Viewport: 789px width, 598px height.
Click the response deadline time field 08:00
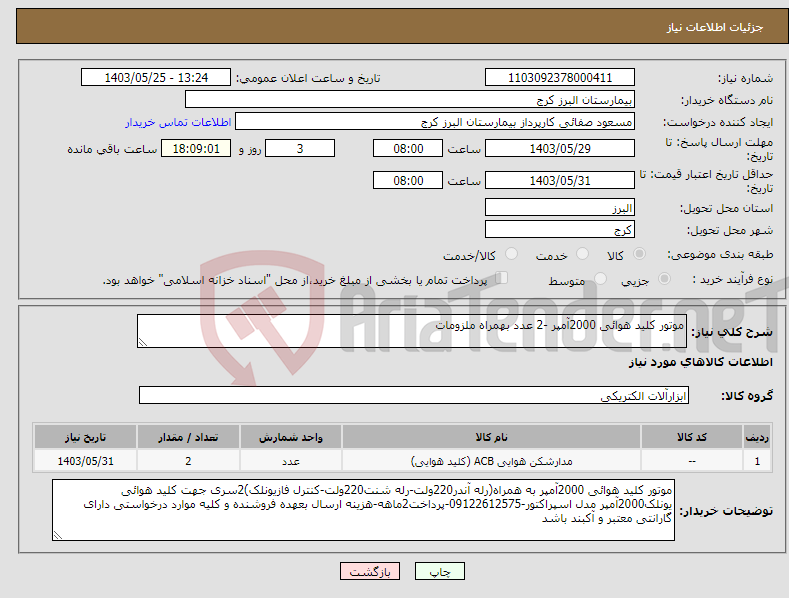click(x=408, y=148)
